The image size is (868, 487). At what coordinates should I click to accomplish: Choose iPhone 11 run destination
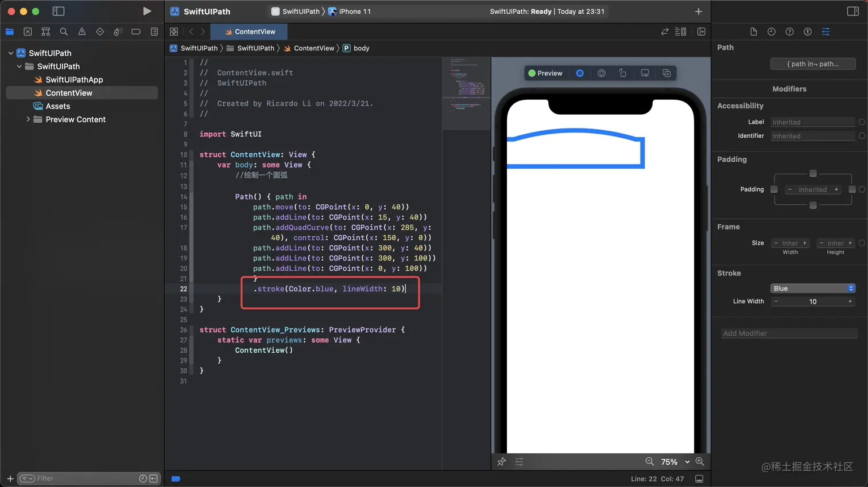pyautogui.click(x=350, y=11)
